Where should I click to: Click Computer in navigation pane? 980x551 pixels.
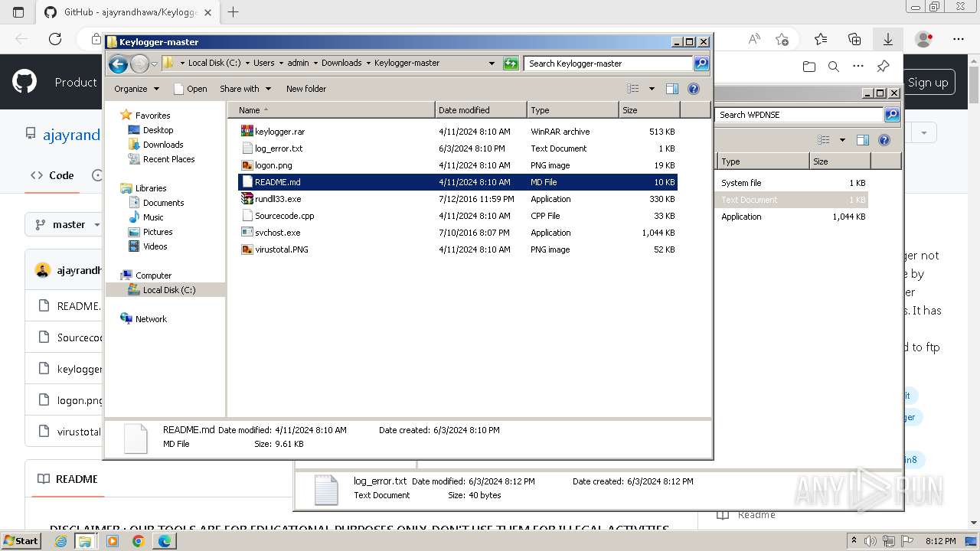click(153, 275)
